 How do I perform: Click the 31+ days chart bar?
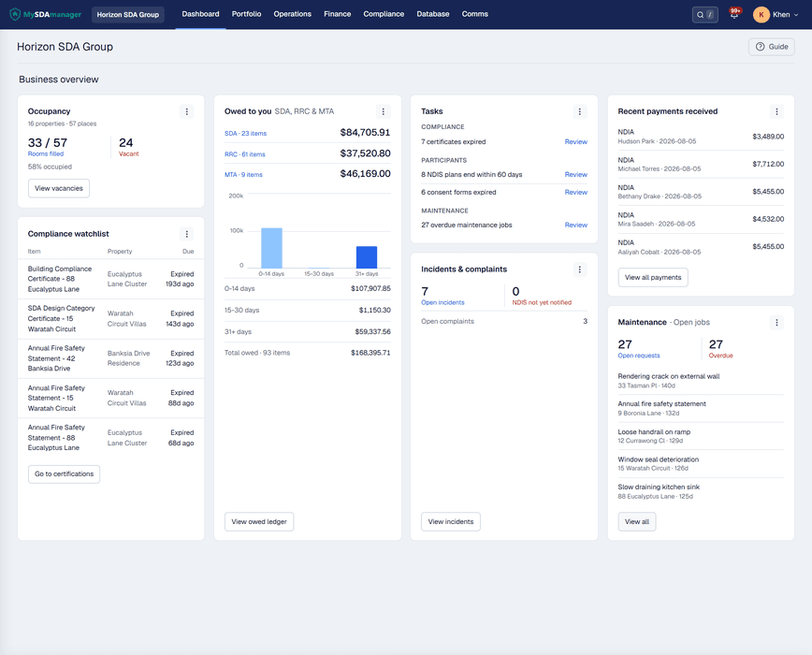click(367, 257)
